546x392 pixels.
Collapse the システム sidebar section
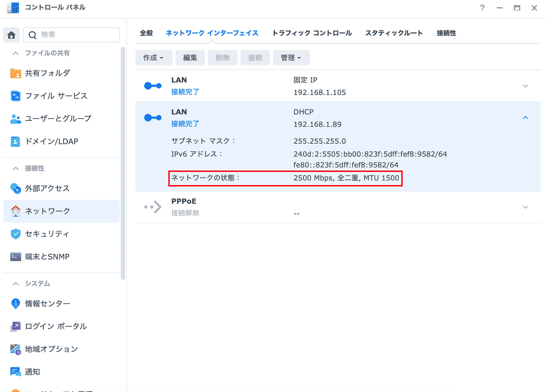[16, 283]
